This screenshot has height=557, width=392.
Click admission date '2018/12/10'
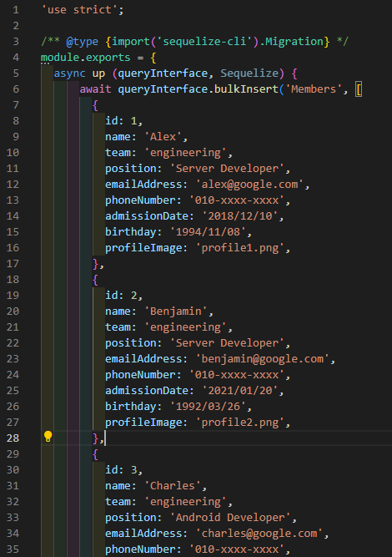coord(240,216)
